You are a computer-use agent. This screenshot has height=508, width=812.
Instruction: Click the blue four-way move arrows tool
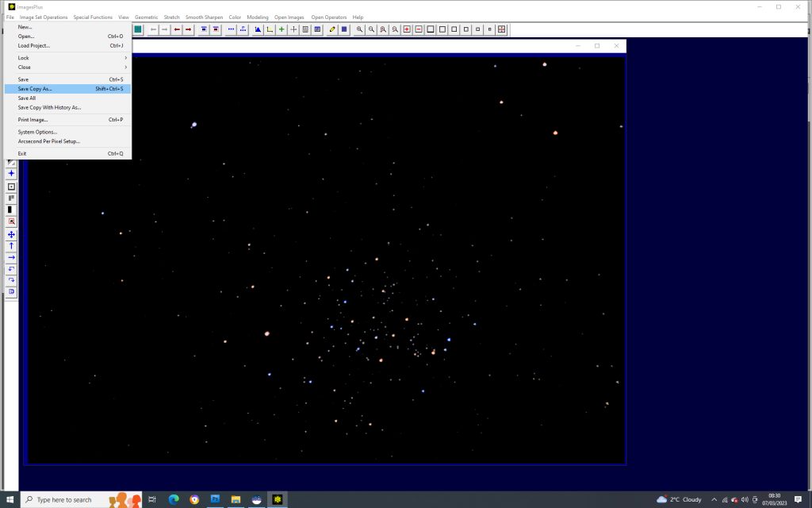click(x=11, y=235)
